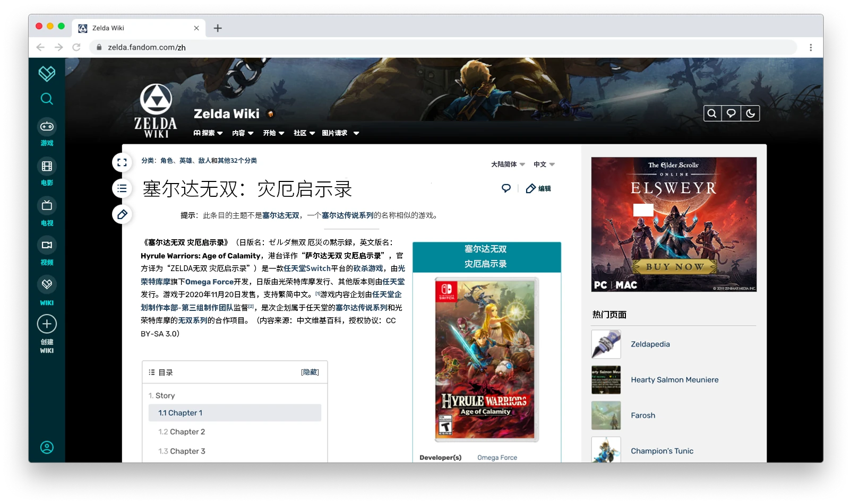859x504 pixels.
Task: Expand the 中文 language dropdown
Action: tap(544, 164)
